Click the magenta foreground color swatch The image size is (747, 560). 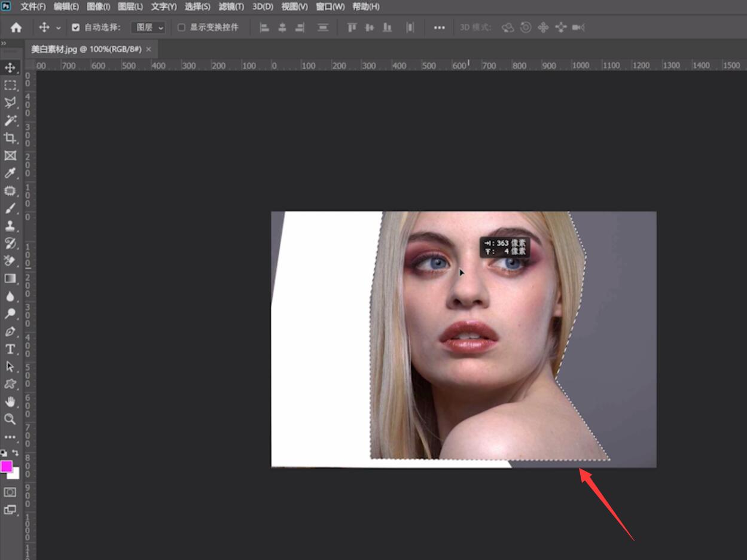coord(6,466)
